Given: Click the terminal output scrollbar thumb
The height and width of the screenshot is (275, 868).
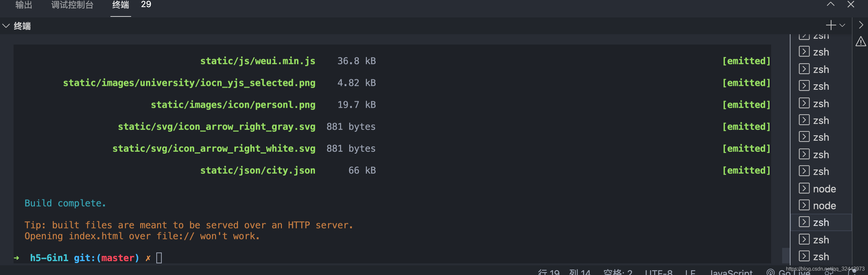Looking at the screenshot, I should 785,255.
